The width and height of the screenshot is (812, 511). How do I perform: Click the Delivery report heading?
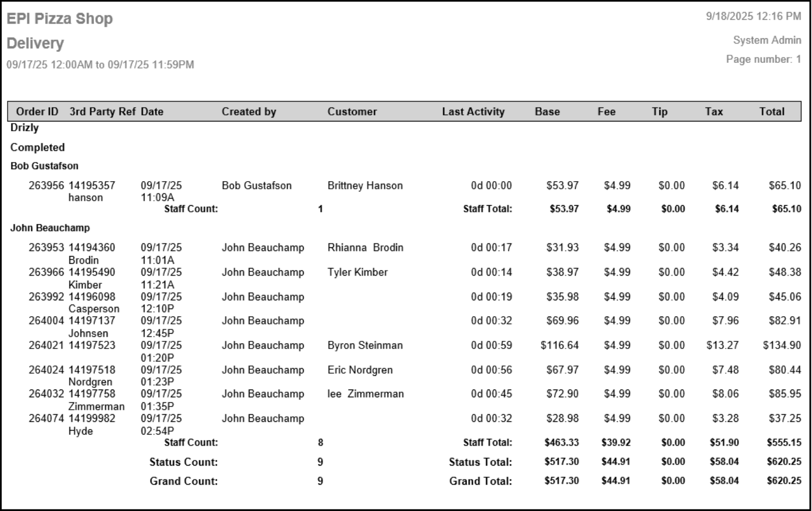point(35,43)
